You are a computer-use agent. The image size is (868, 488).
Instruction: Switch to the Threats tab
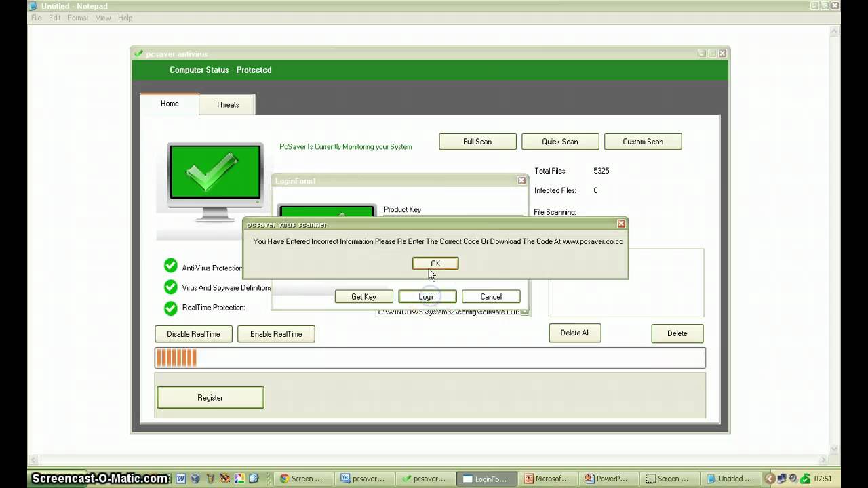(227, 105)
